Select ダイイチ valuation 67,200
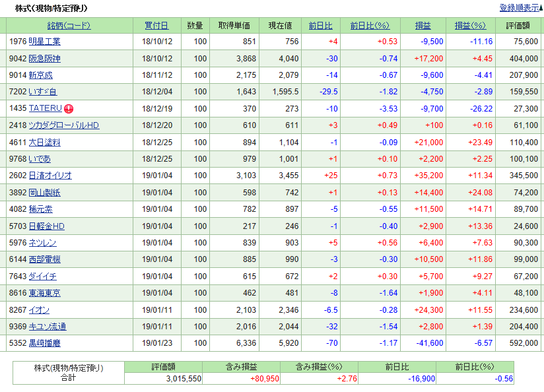544x392 pixels. tap(526, 277)
